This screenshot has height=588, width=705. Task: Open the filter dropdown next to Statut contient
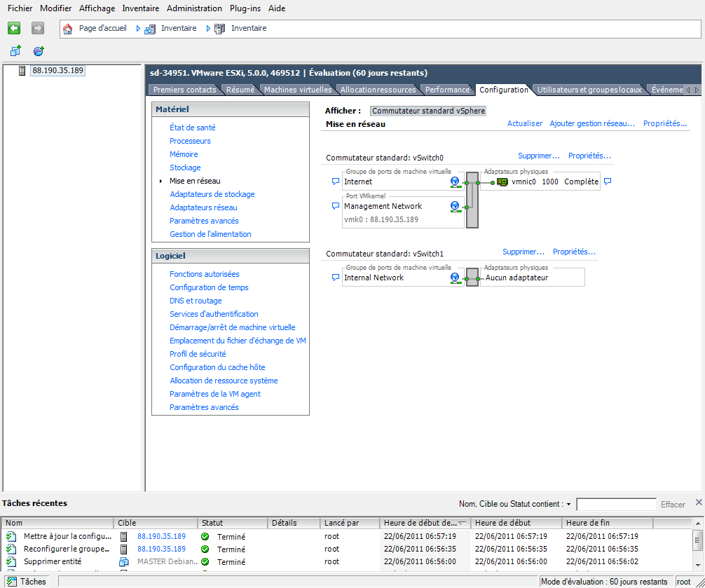pos(569,505)
